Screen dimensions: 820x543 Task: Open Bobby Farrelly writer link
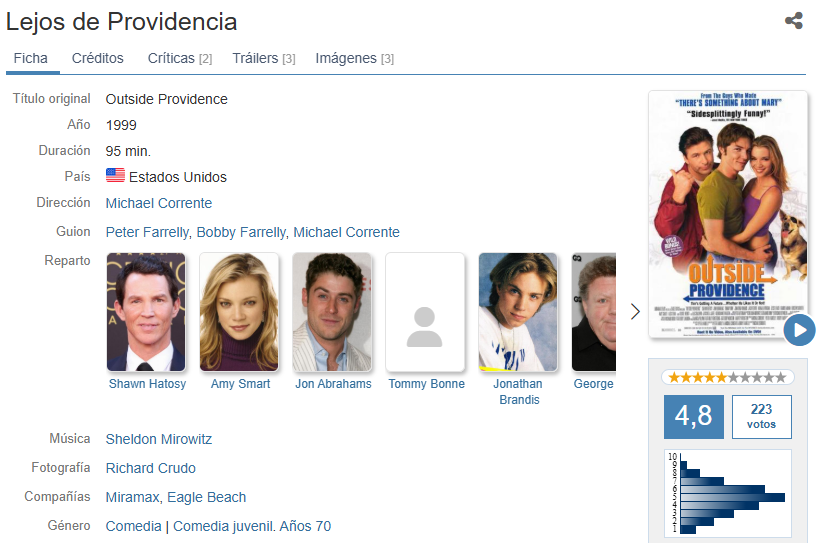coord(243,232)
